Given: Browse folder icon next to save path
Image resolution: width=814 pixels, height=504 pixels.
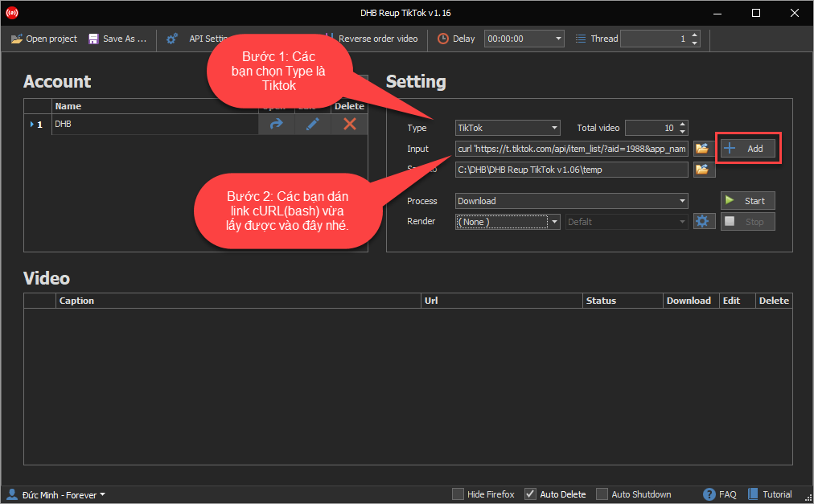Looking at the screenshot, I should click(702, 170).
